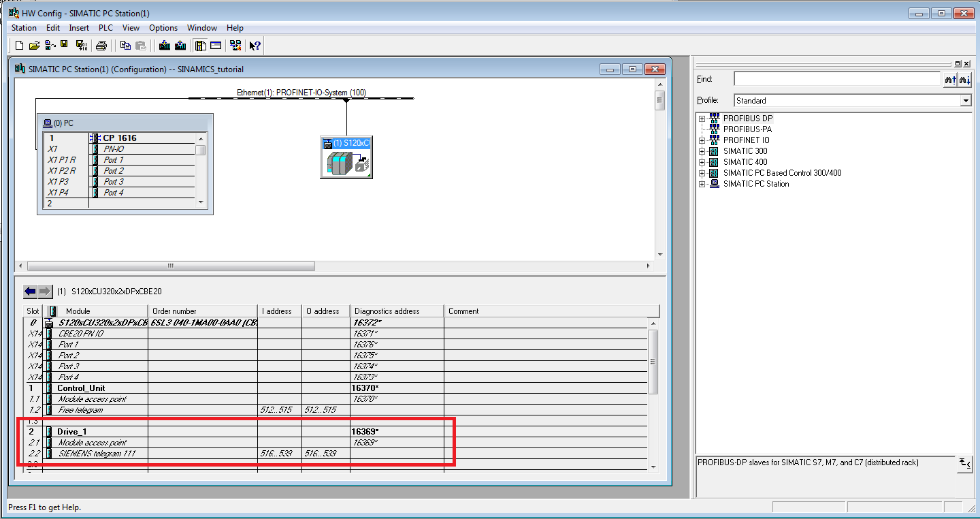This screenshot has width=980, height=519.
Task: Open the Profile Standard dropdown
Action: [x=966, y=100]
